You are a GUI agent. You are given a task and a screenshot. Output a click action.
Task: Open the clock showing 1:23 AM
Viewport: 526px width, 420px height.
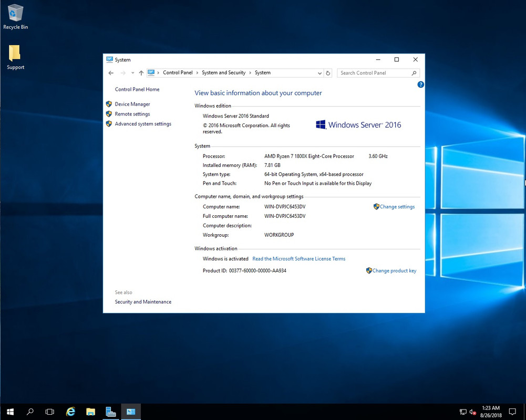pos(491,412)
